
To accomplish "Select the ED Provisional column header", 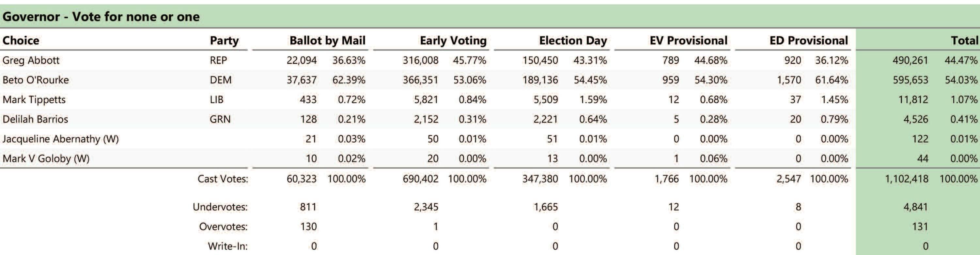I will 808,41.
